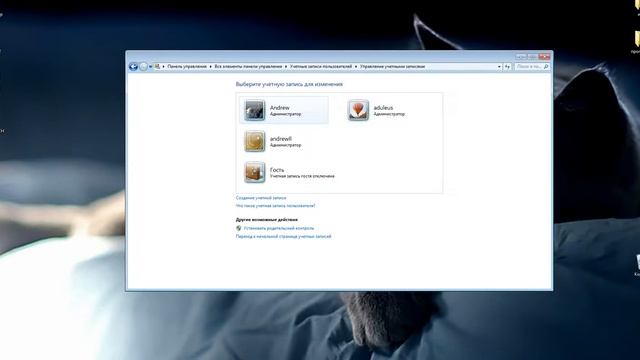Select 'Управление учетными записями' breadcrumb
Screen dimensions: 640x360
click(x=392, y=67)
